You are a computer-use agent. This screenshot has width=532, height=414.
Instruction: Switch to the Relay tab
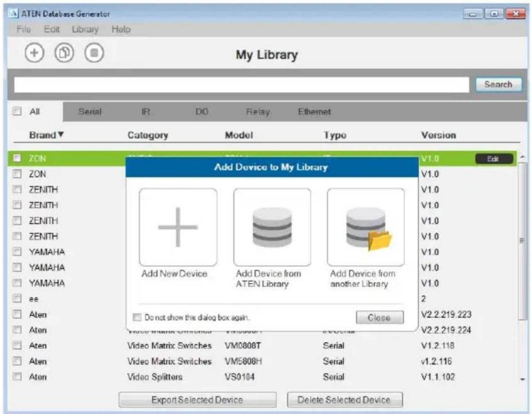pyautogui.click(x=258, y=112)
